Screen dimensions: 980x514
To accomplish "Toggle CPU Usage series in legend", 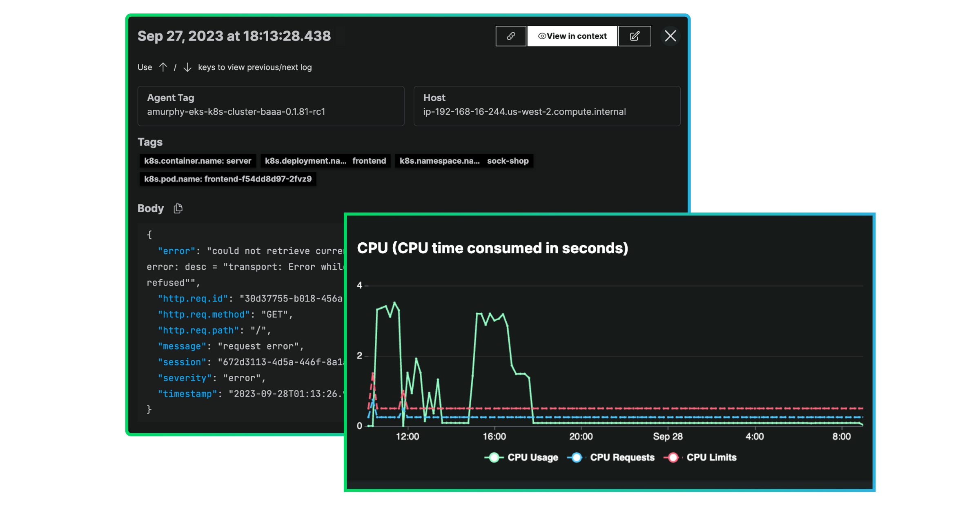I will pos(532,457).
